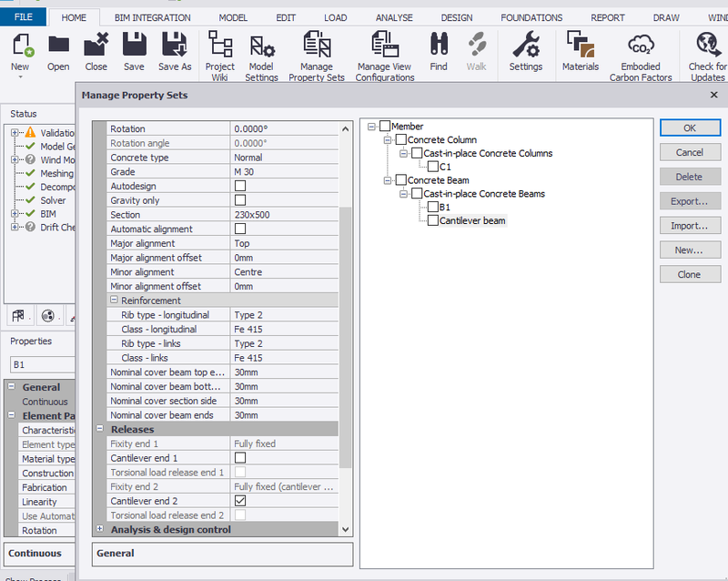Click the Import... button
The width and height of the screenshot is (728, 581).
[x=691, y=226]
